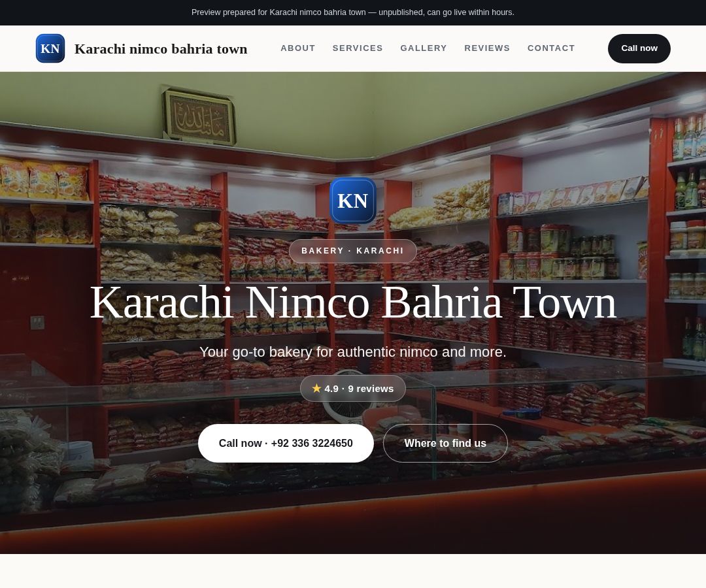Click Karachi nimco bahria town header title
706x588 pixels.
(161, 48)
